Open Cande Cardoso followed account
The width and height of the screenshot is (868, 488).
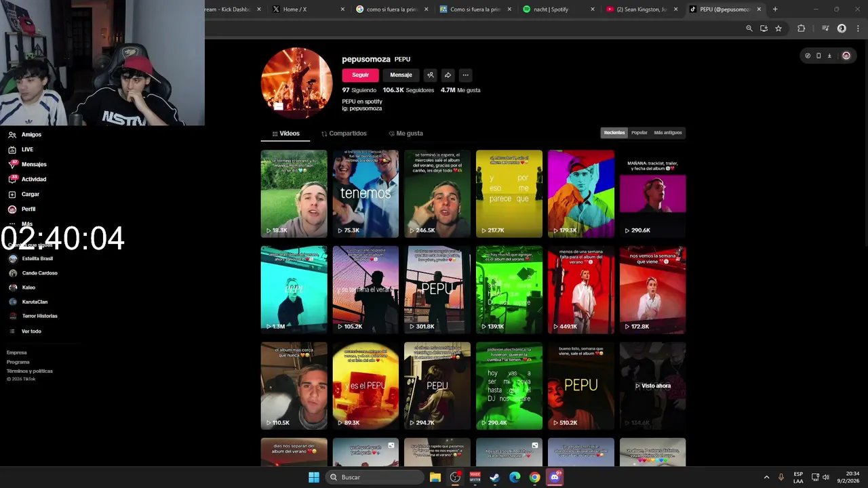(33, 273)
